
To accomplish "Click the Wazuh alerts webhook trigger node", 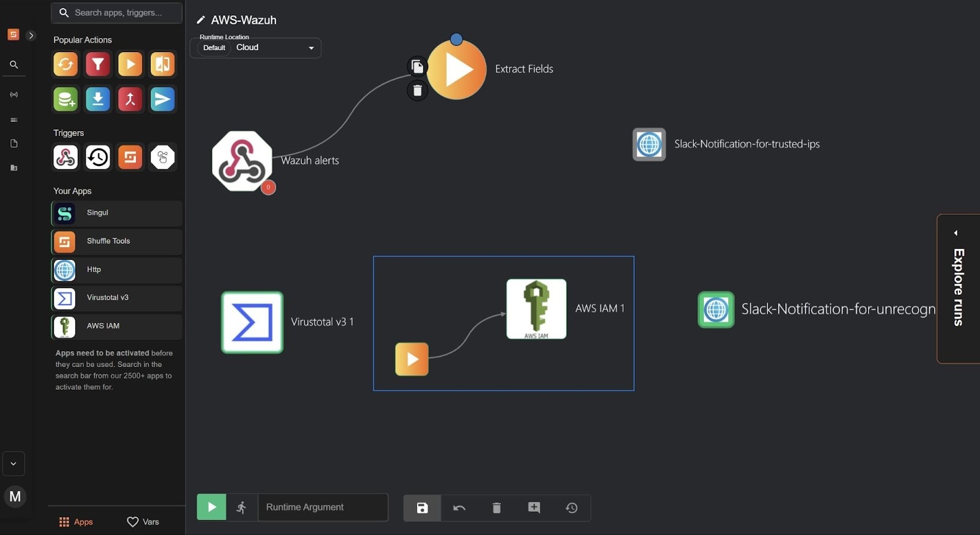I will (242, 161).
